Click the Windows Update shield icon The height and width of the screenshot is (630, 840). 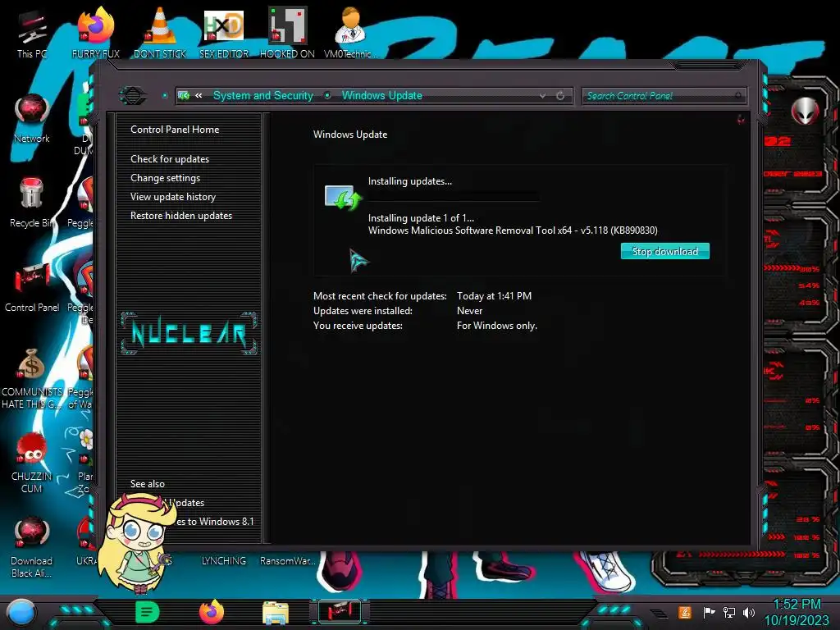(x=343, y=199)
